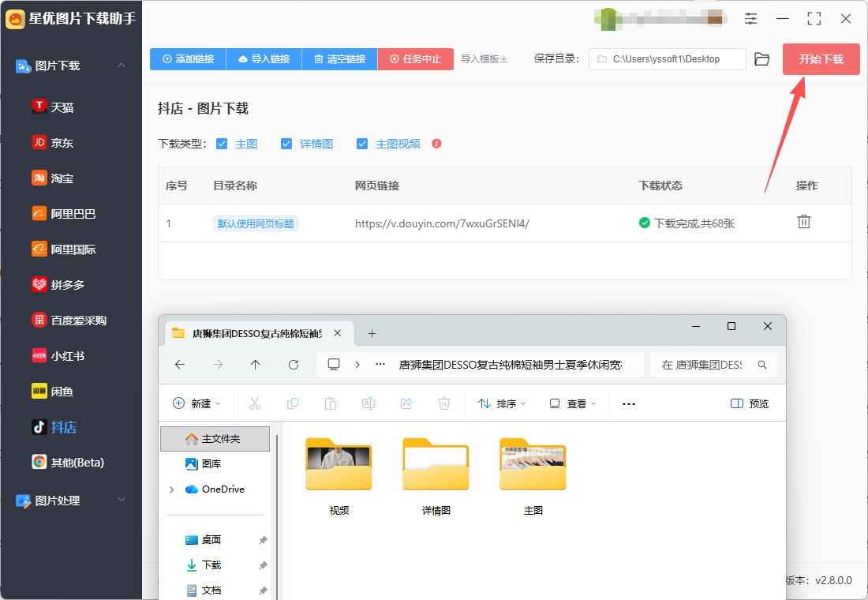Screen dimensions: 868x600
Task: Click the Explorer search box
Action: click(713, 365)
